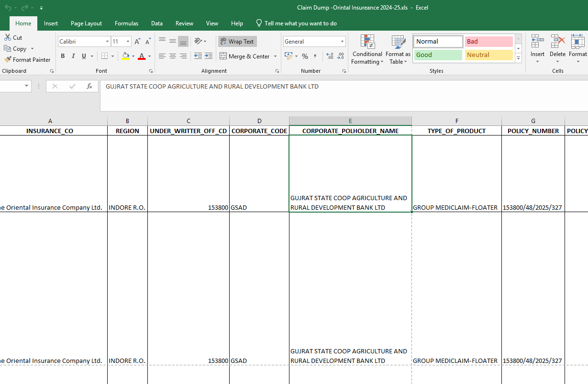This screenshot has width=588, height=384.
Task: Decrease font size with shrink font icon
Action: click(x=148, y=42)
